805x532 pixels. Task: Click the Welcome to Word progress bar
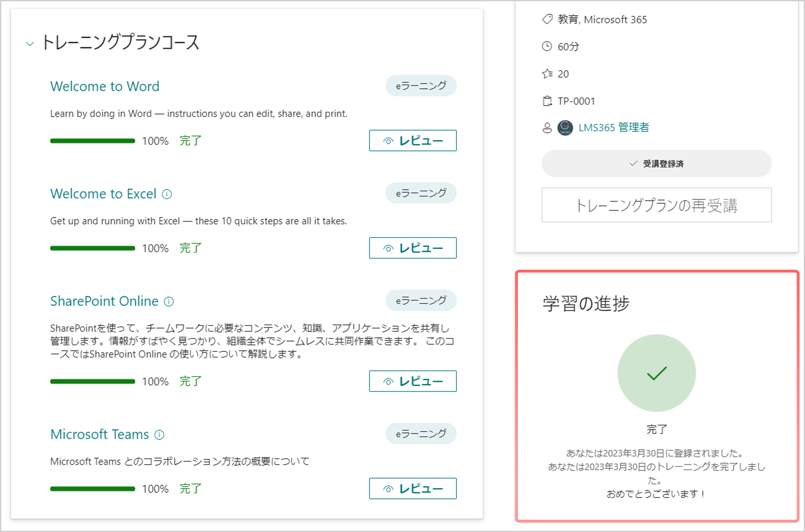point(92,141)
